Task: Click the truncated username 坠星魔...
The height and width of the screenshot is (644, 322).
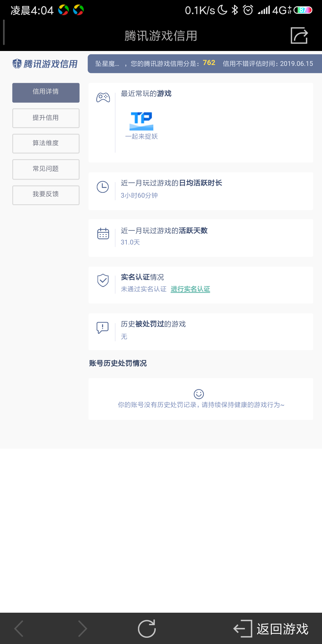Action: 107,64
